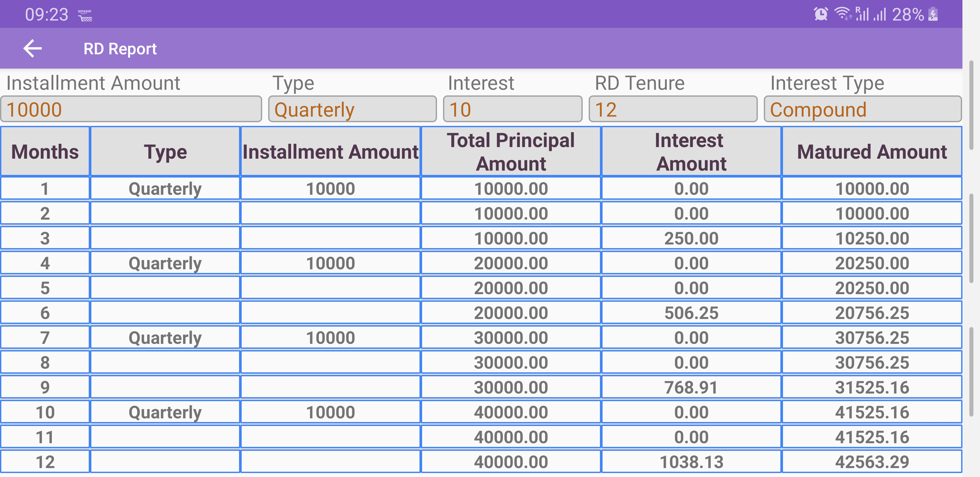Select the Total Principal Amount column header
The width and height of the screenshot is (980, 477).
[x=511, y=151]
